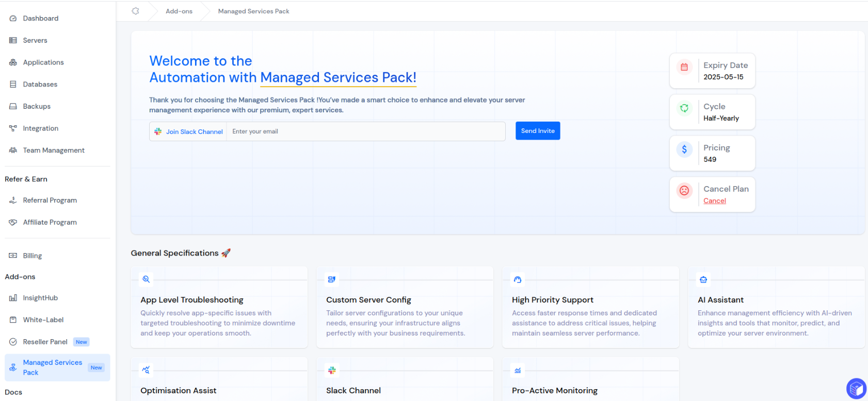Click the breadcrumb home icon
868x401 pixels.
click(135, 11)
